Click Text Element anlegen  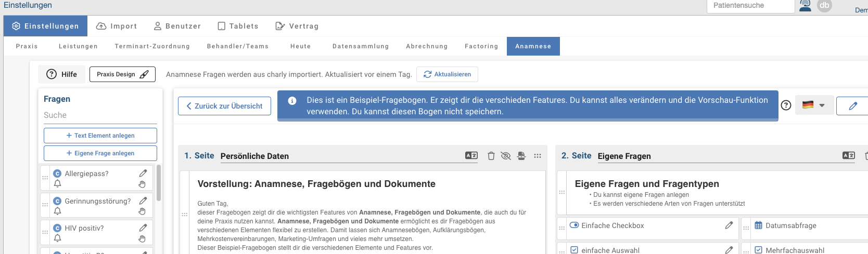(x=100, y=136)
